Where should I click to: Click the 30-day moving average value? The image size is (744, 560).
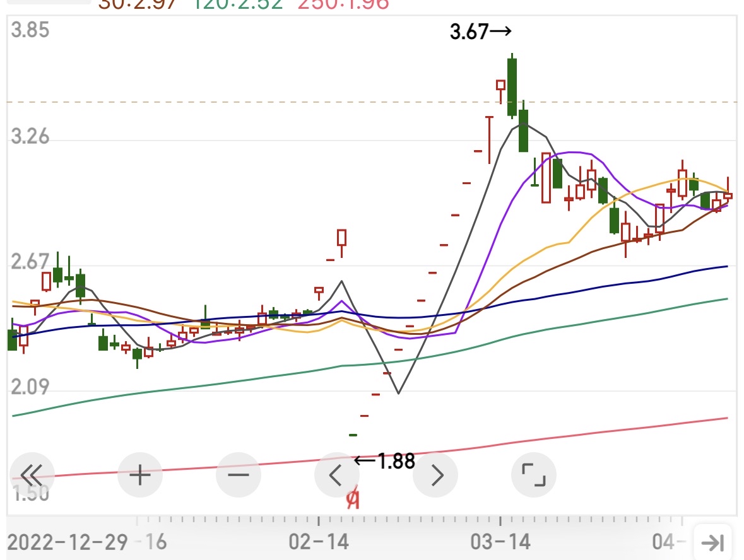138,4
